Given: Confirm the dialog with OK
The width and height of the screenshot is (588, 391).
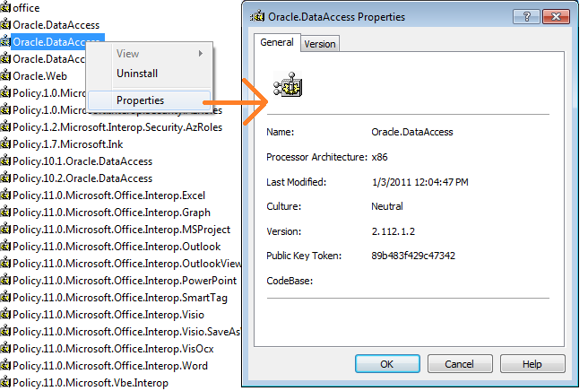Looking at the screenshot, I should 387,364.
